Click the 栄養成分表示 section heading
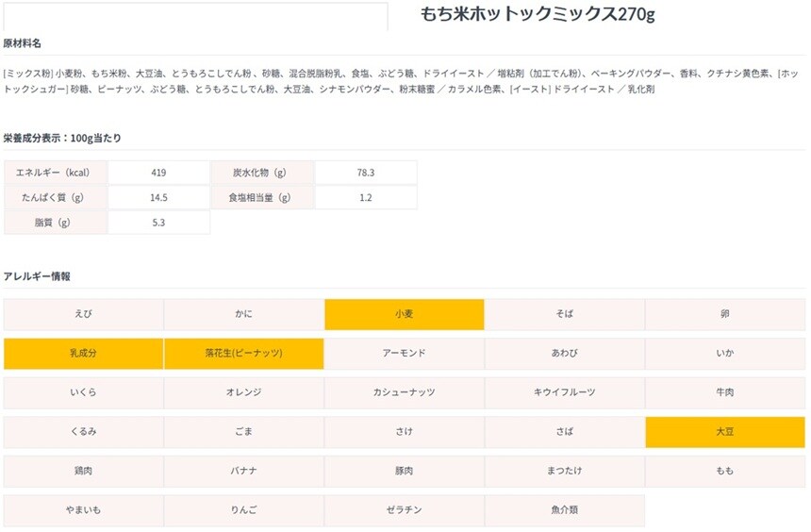This screenshot has width=811, height=532. click(62, 139)
